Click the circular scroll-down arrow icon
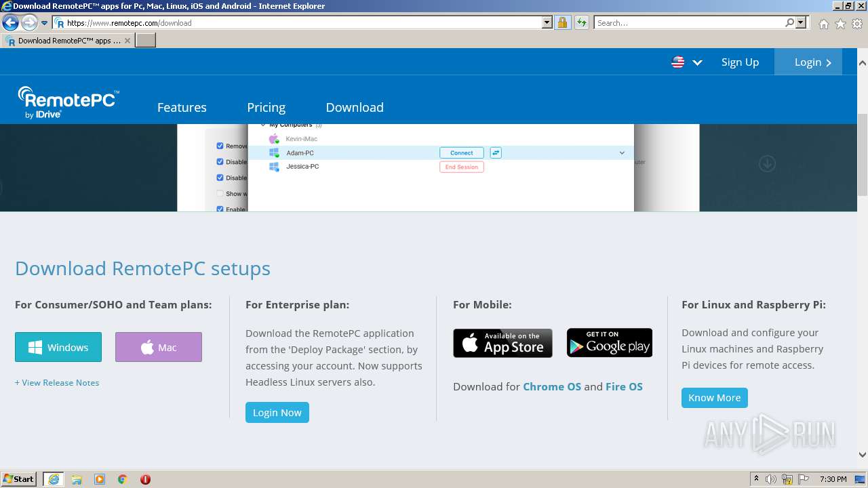Image resolution: width=868 pixels, height=488 pixels. [767, 163]
